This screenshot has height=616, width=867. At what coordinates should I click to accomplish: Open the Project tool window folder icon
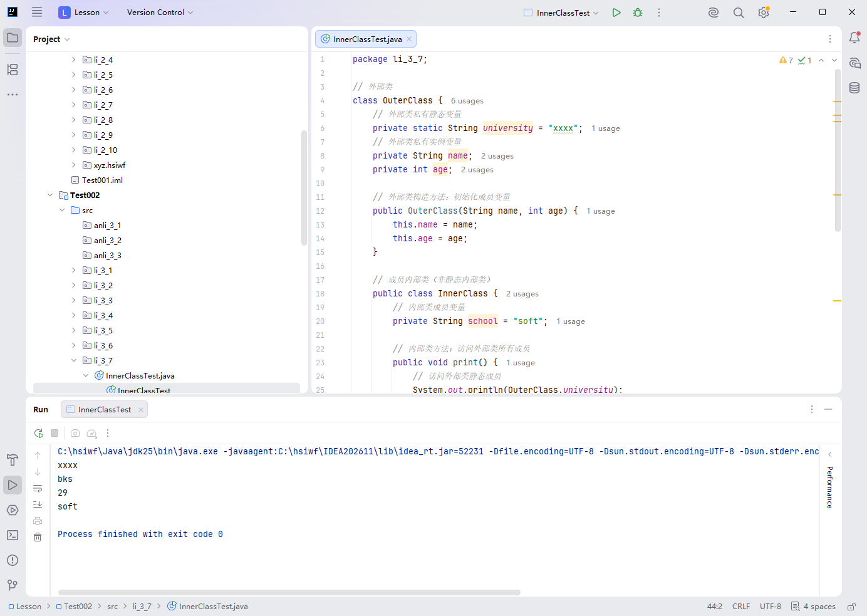(13, 38)
